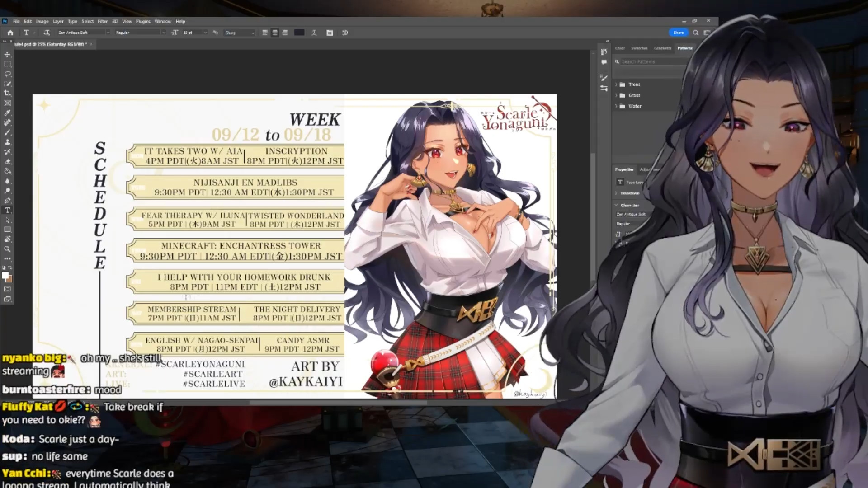
Task: Select the Eraser tool
Action: 7,162
